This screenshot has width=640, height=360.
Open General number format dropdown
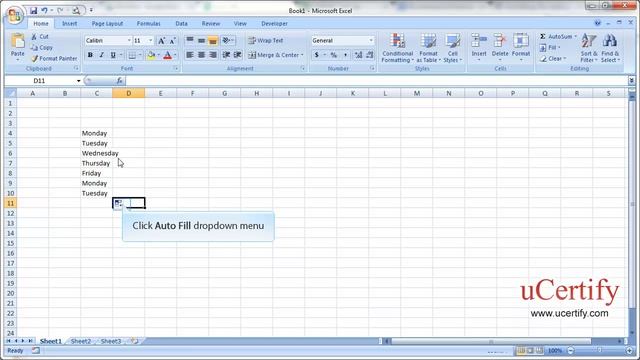point(371,40)
